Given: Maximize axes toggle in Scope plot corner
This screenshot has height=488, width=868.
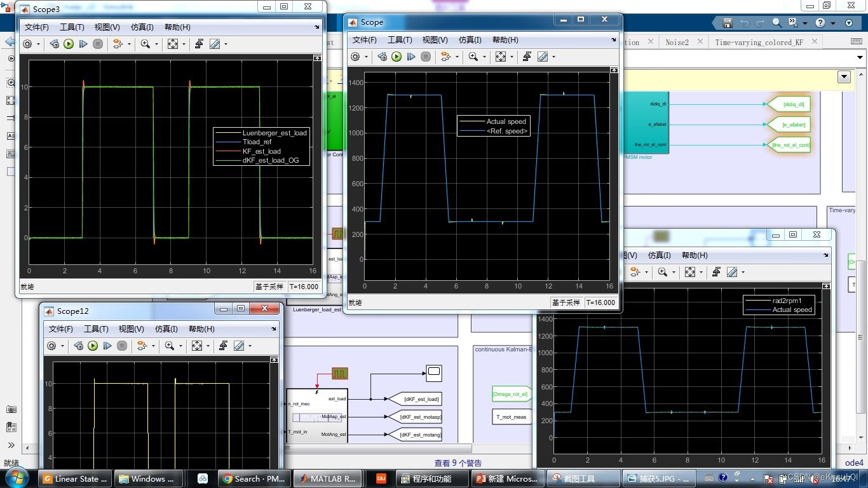Looking at the screenshot, I should click(614, 69).
